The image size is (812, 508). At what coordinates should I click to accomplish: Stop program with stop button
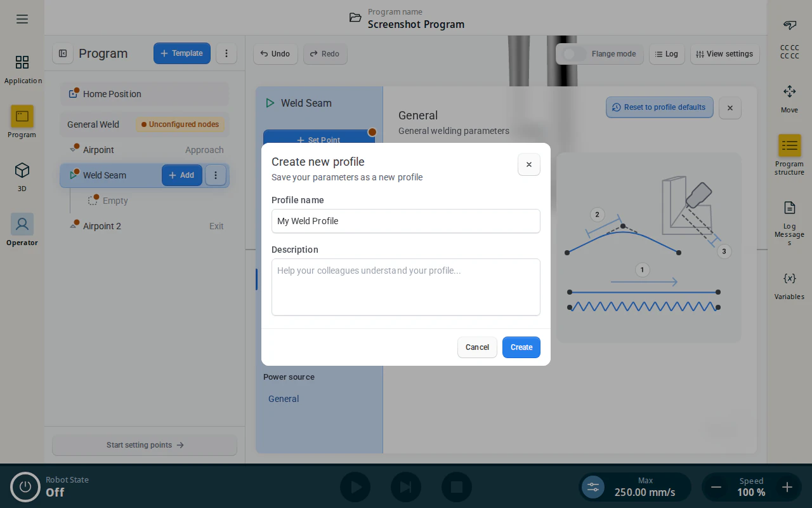tap(457, 487)
